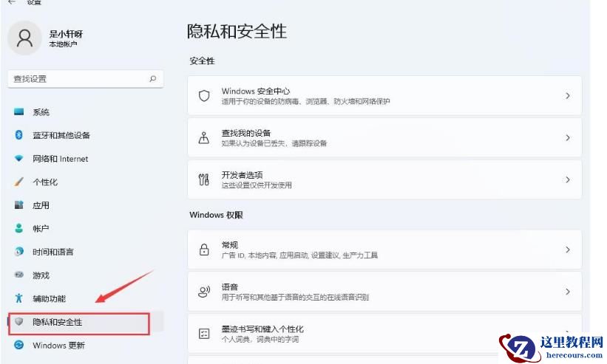
Task: Click the network Wi-Fi icon
Action: 18,159
